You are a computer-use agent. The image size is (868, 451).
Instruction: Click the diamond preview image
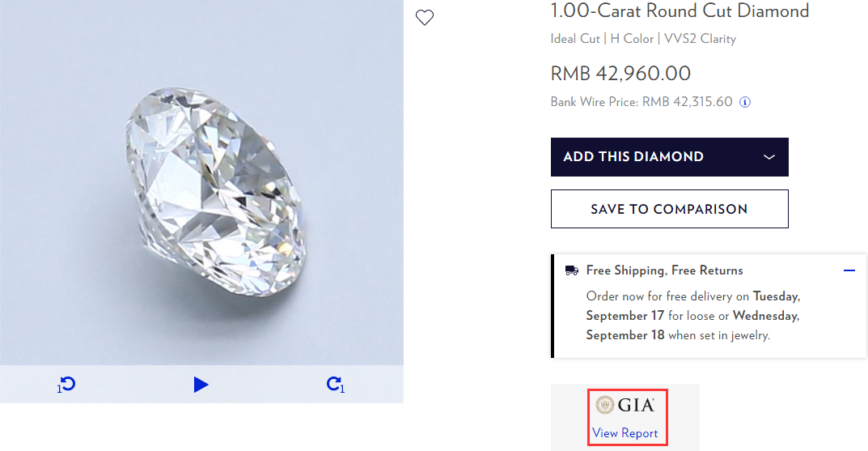(201, 182)
